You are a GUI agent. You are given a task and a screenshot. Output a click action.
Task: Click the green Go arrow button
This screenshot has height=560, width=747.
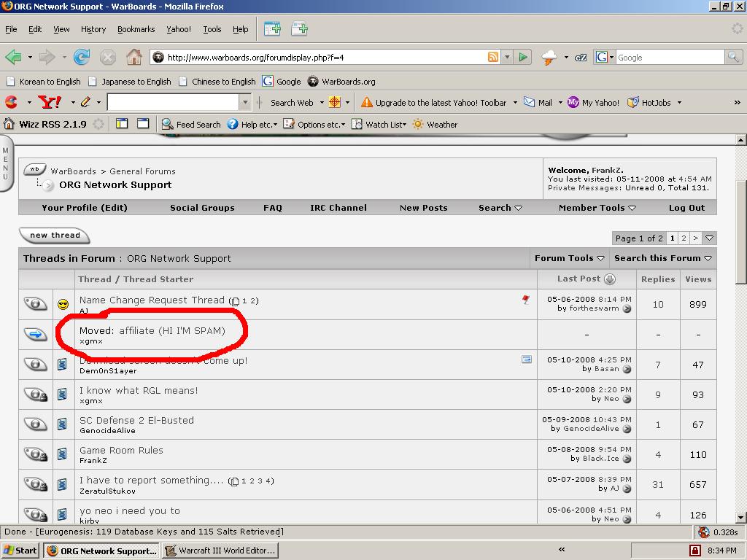coord(523,57)
